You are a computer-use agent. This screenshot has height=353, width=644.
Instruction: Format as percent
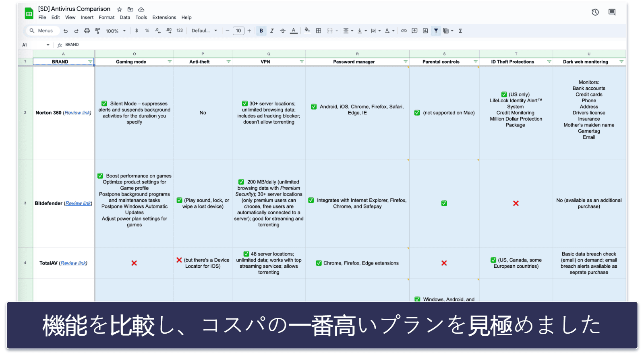click(147, 31)
